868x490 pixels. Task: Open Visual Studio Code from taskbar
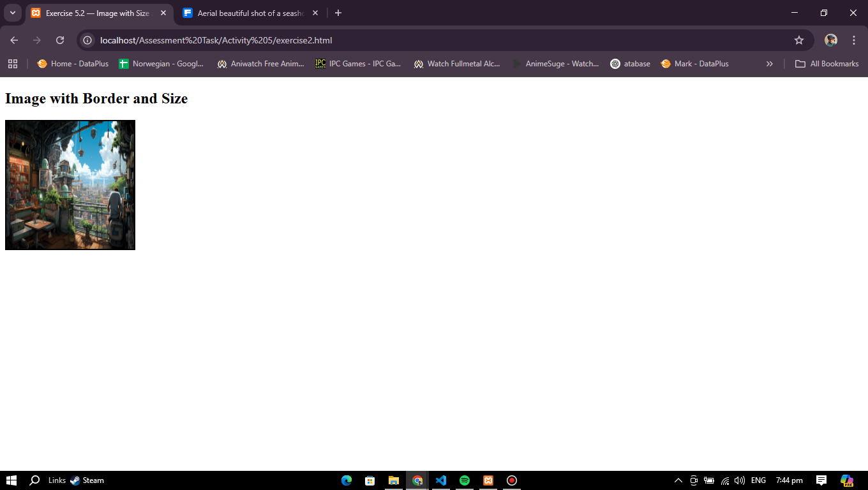(441, 480)
